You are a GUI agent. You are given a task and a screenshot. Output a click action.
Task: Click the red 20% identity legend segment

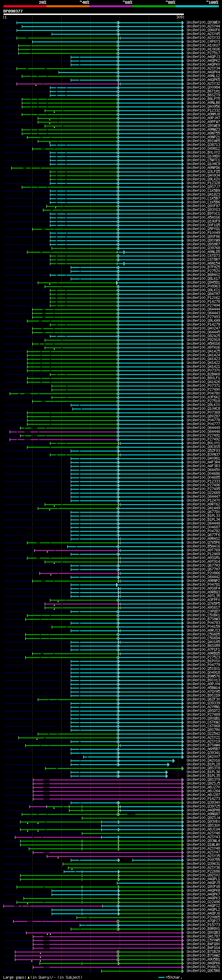tap(25, 6)
